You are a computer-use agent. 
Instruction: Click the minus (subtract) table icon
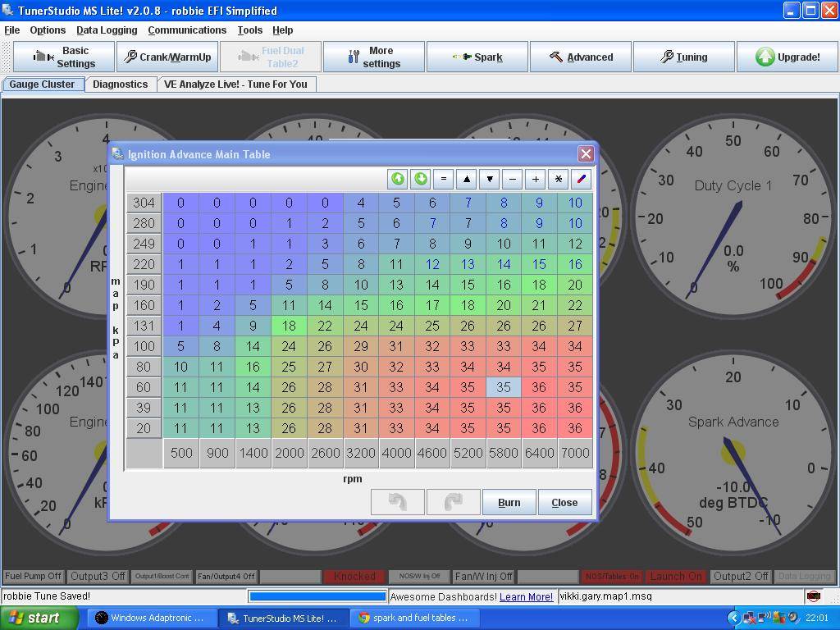[513, 179]
